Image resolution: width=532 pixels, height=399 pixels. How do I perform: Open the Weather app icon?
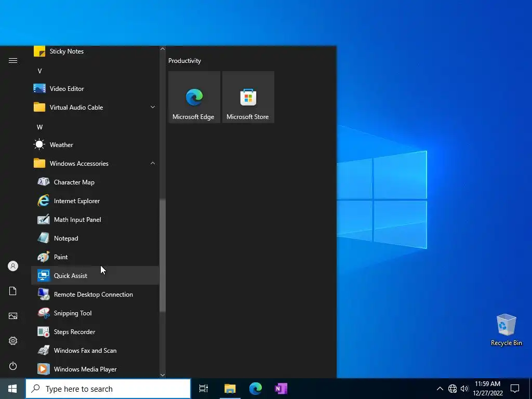(x=39, y=144)
